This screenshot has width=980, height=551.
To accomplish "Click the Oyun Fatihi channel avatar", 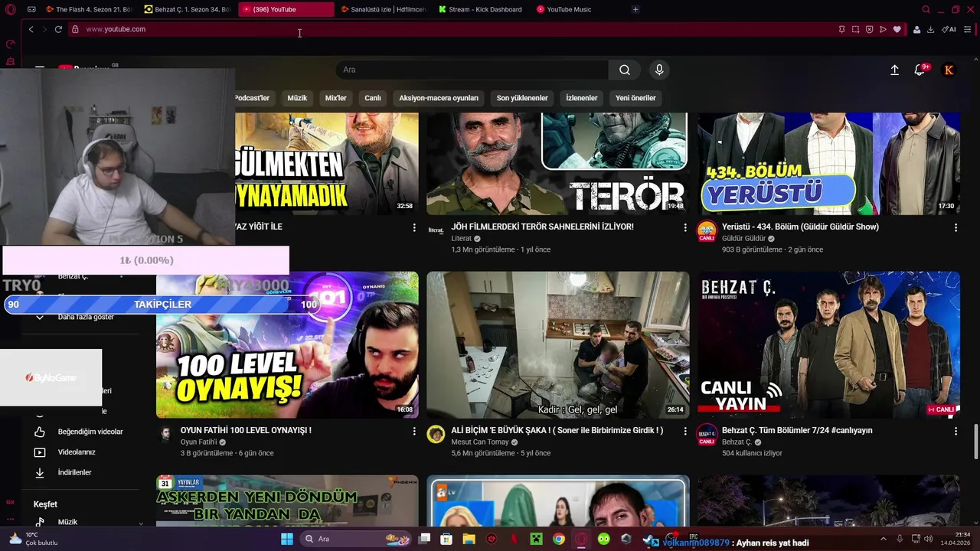I will pos(165,434).
